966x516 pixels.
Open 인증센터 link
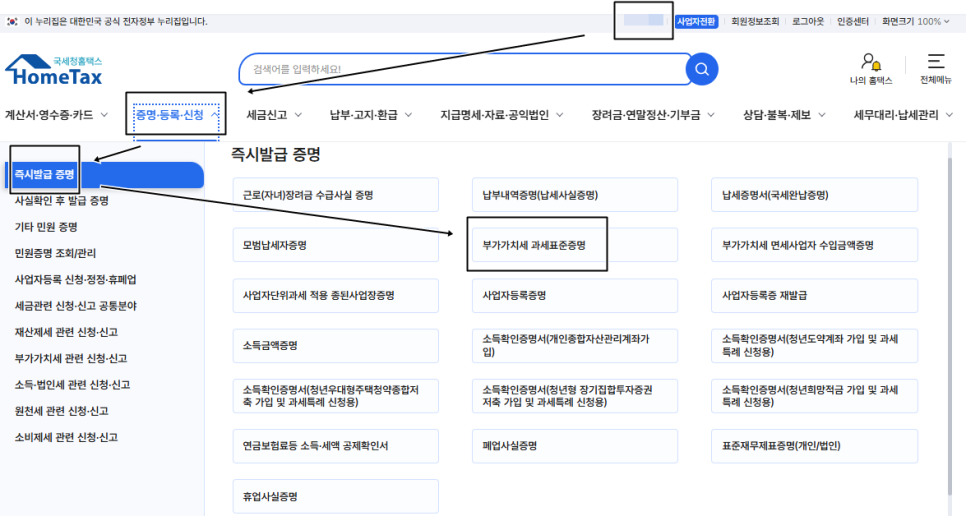(853, 22)
